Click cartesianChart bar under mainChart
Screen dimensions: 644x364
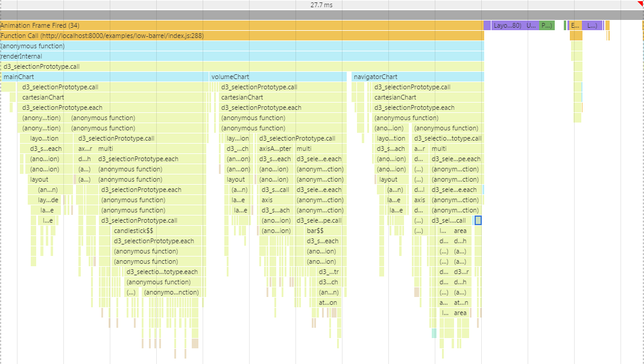[x=112, y=97]
